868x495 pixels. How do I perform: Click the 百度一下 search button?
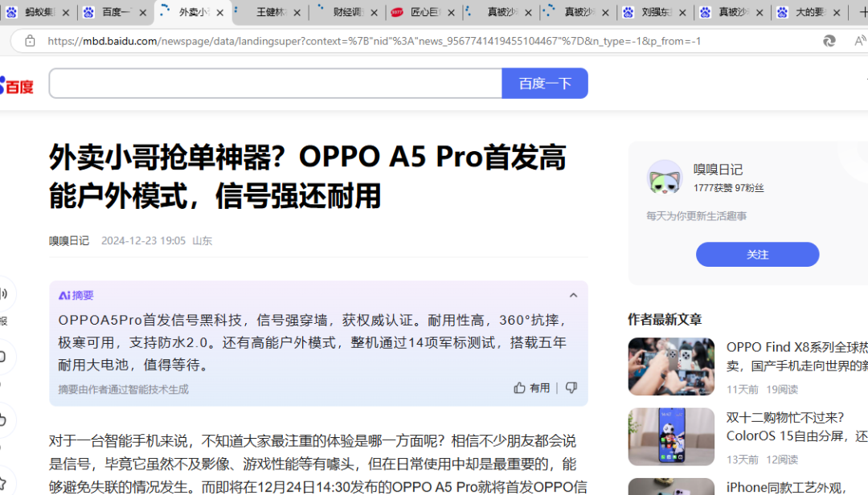click(x=544, y=84)
